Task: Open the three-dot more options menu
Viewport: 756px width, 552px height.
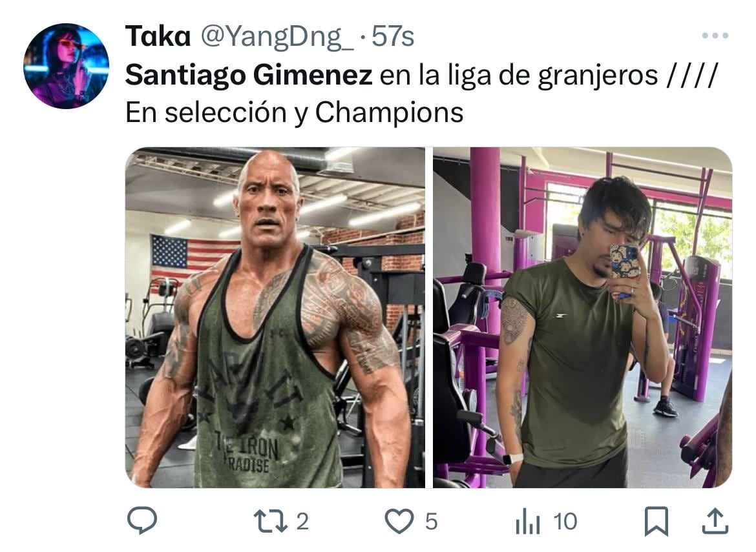Action: (715, 36)
